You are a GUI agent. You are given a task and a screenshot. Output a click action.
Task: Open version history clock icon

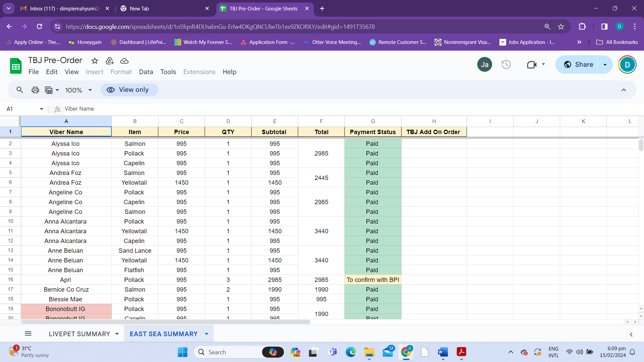pos(506,64)
